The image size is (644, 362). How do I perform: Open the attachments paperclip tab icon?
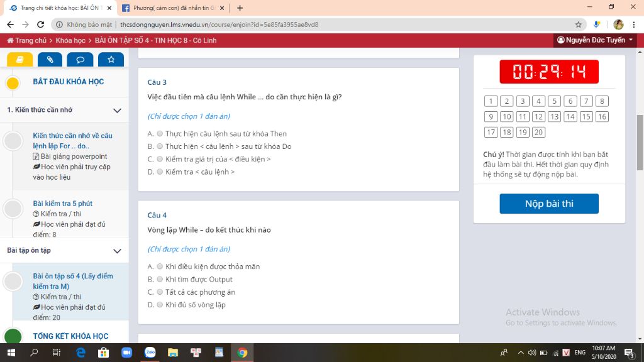pos(50,60)
